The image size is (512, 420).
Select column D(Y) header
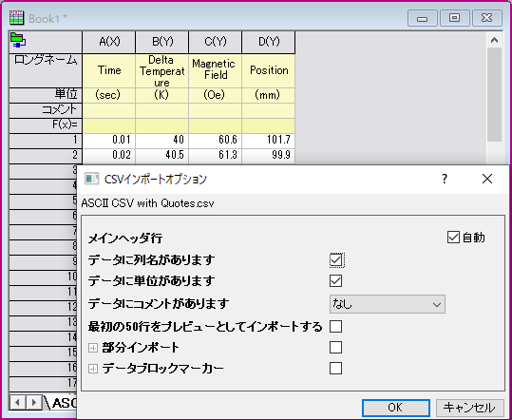(x=269, y=42)
